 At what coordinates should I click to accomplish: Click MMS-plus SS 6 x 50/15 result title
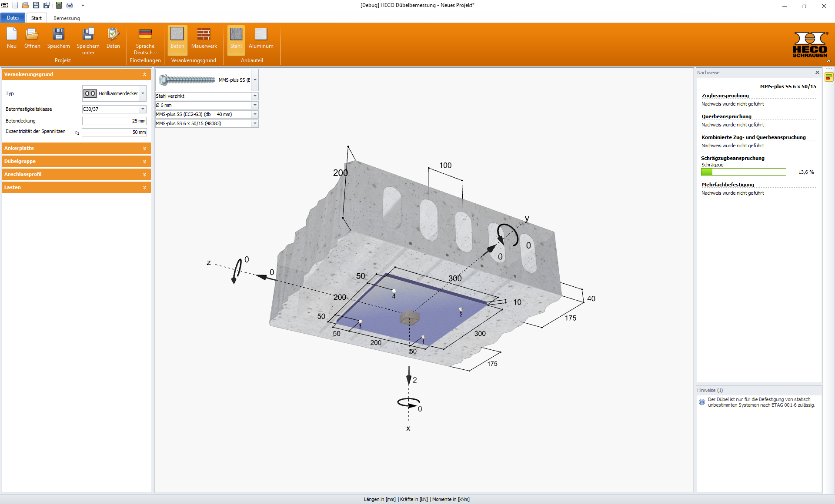pyautogui.click(x=788, y=86)
